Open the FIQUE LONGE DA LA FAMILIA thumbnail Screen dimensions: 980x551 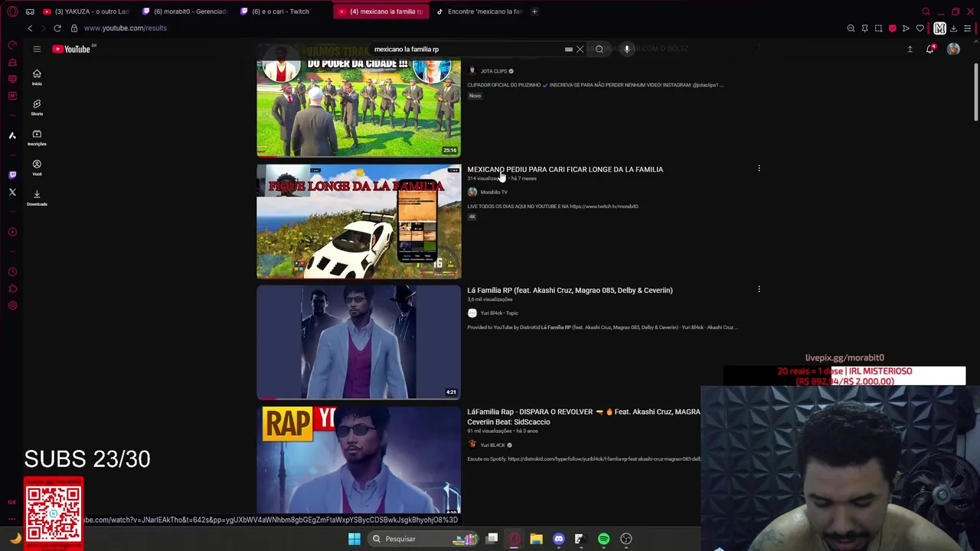click(x=358, y=221)
